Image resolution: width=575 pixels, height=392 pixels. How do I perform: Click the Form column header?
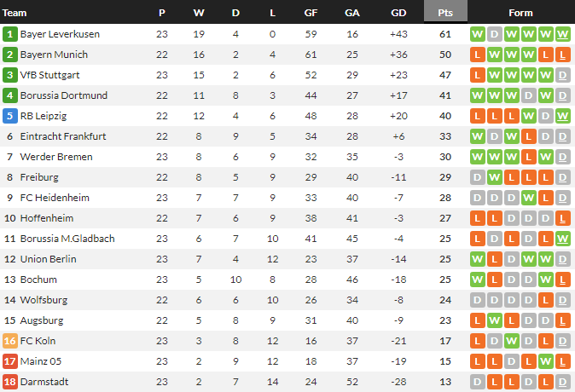(520, 13)
